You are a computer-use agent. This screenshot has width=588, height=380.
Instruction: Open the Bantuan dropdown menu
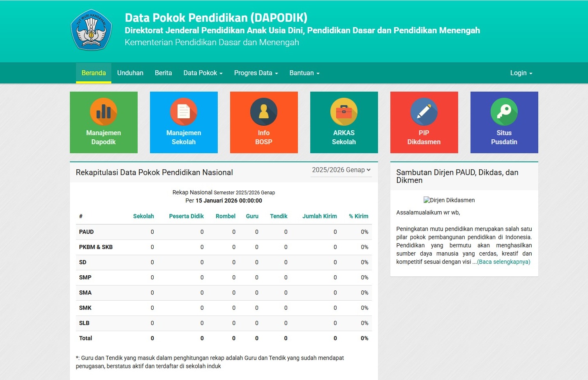click(304, 73)
